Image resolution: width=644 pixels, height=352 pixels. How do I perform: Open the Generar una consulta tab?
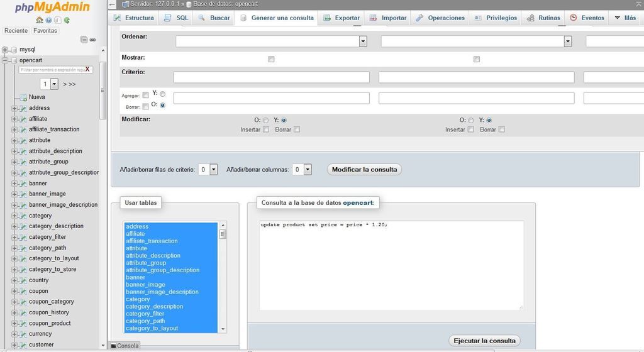(x=277, y=18)
